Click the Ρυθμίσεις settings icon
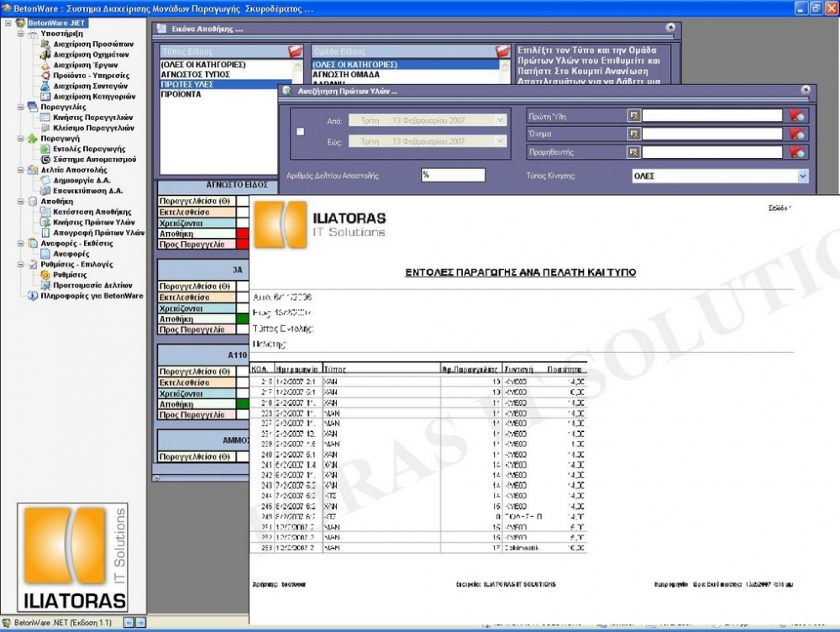The width and height of the screenshot is (840, 632). (45, 275)
